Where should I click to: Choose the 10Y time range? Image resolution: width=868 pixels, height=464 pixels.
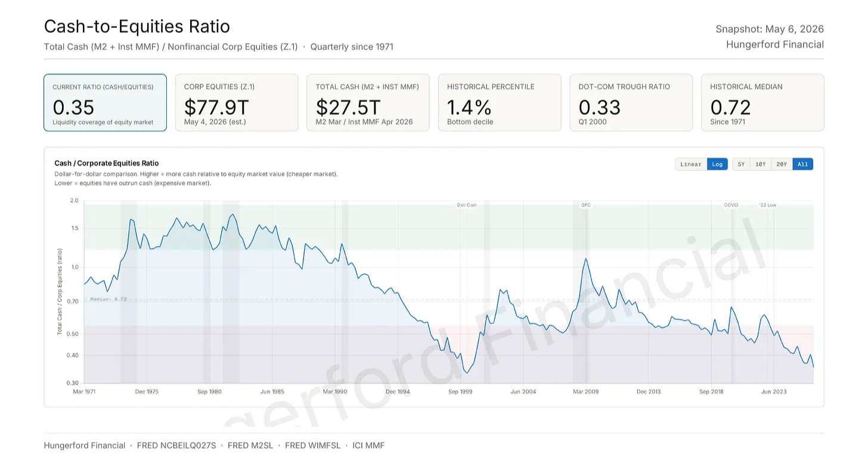tap(760, 164)
